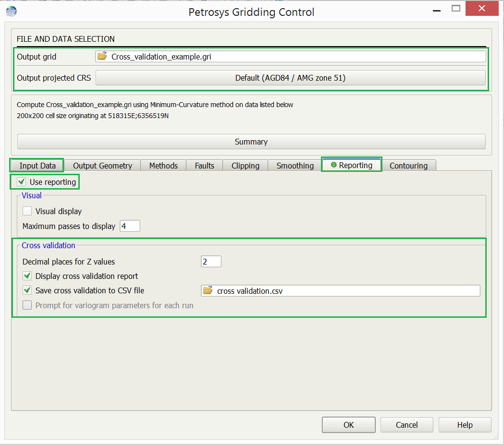Enable the Visual display checkbox
The width and height of the screenshot is (504, 445).
point(27,211)
